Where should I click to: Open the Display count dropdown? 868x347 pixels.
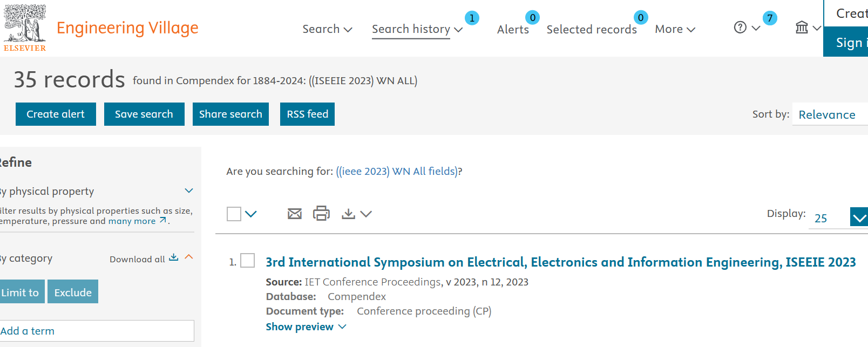click(858, 217)
